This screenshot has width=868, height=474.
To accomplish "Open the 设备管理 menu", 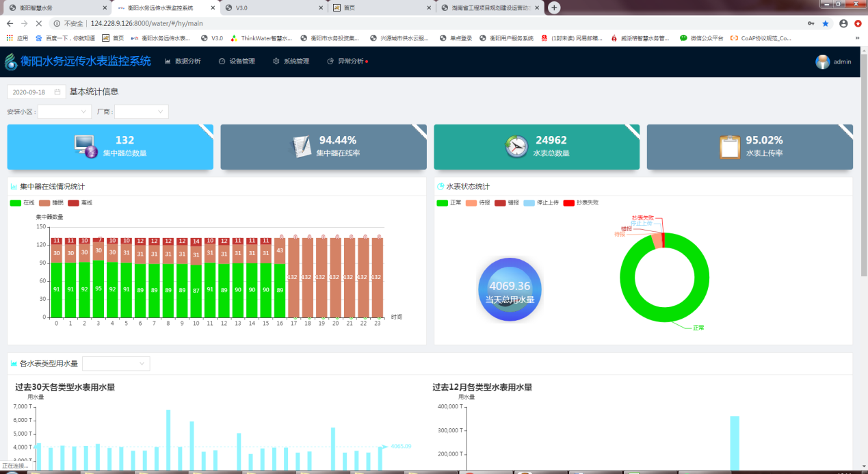I will click(237, 62).
